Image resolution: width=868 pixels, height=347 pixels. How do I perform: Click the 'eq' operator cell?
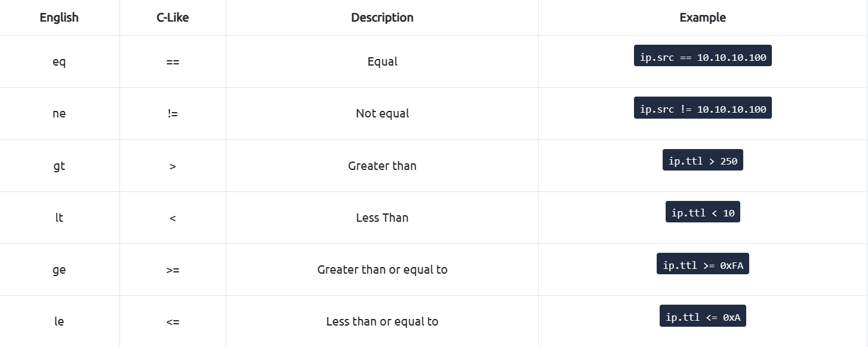[59, 61]
